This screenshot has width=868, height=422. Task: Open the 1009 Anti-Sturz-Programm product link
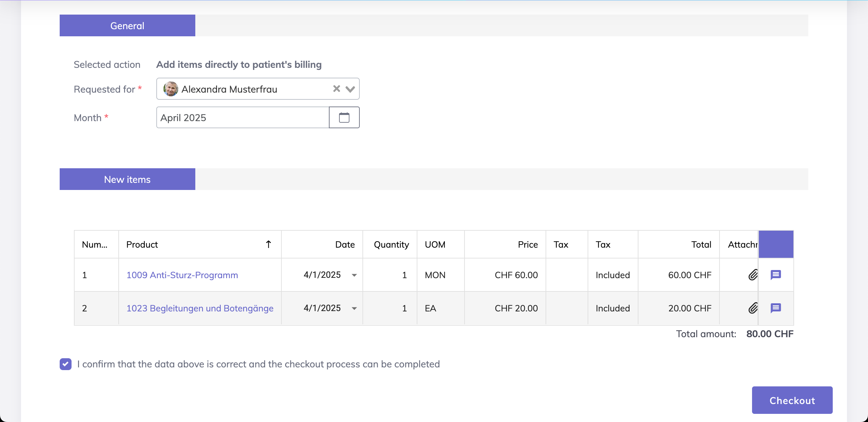(x=182, y=275)
